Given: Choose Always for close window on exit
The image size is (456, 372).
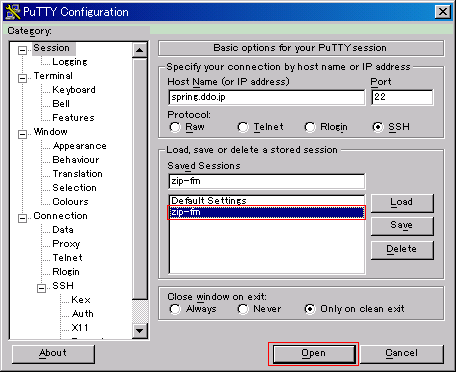Looking at the screenshot, I should [175, 309].
